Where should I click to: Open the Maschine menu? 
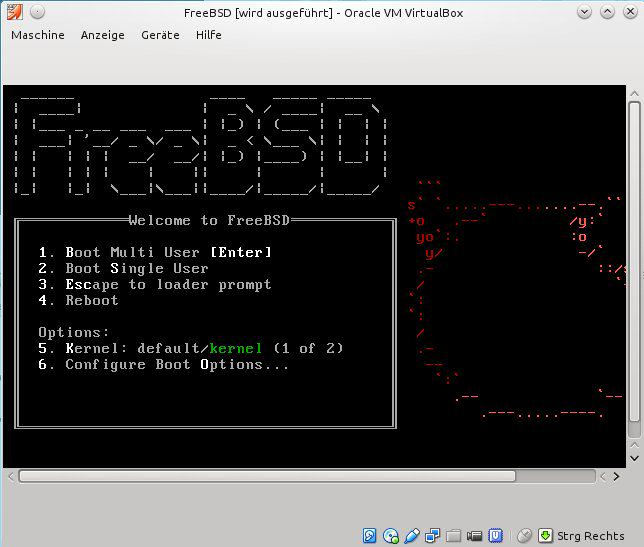point(37,35)
